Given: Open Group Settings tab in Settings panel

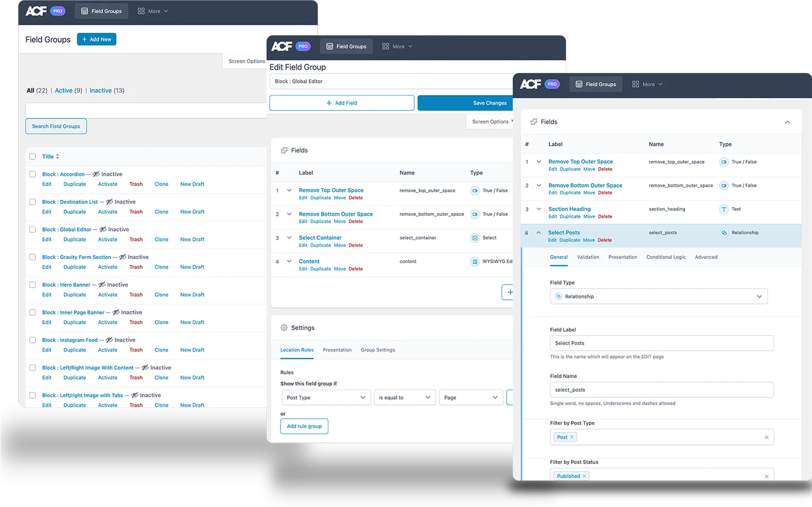Looking at the screenshot, I should [378, 350].
